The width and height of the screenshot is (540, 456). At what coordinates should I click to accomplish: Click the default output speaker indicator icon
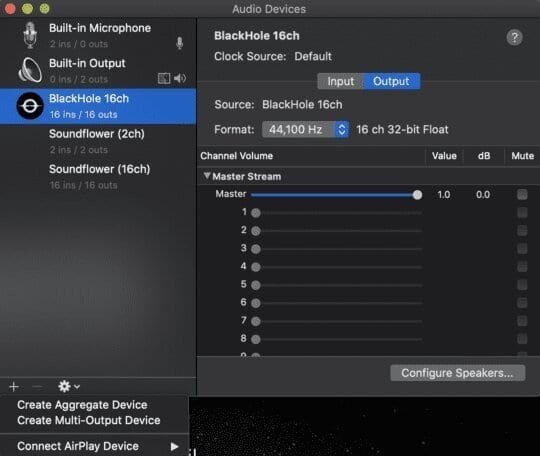pyautogui.click(x=180, y=78)
